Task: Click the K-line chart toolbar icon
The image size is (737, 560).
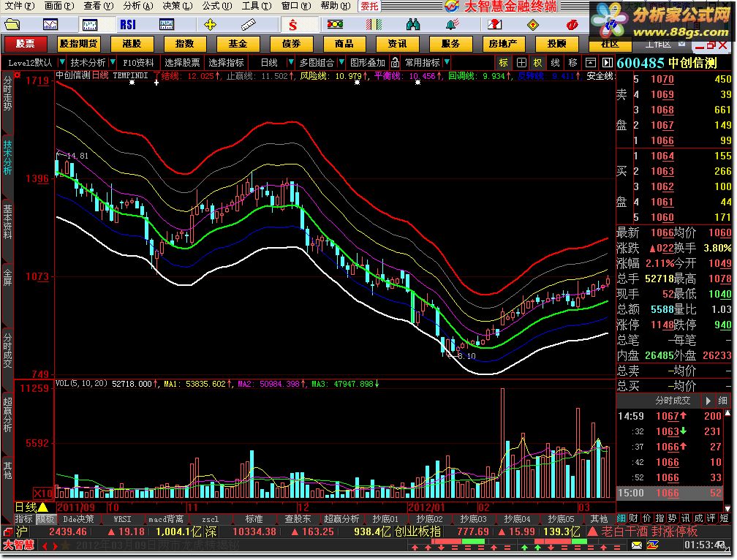Action: [89, 24]
